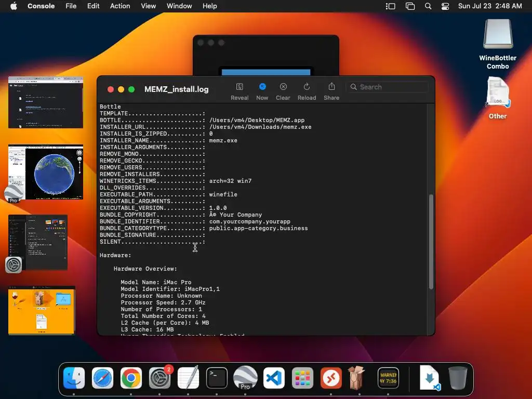Image resolution: width=532 pixels, height=399 pixels.
Task: Click the 'L2 Cache (per Core): 4 MB' line
Action: click(165, 323)
